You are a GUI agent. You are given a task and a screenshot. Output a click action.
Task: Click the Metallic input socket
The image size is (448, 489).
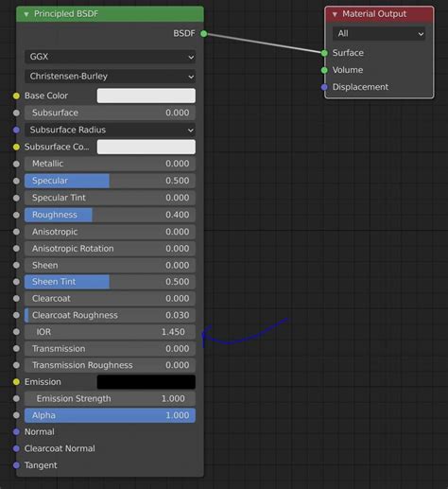click(x=16, y=164)
